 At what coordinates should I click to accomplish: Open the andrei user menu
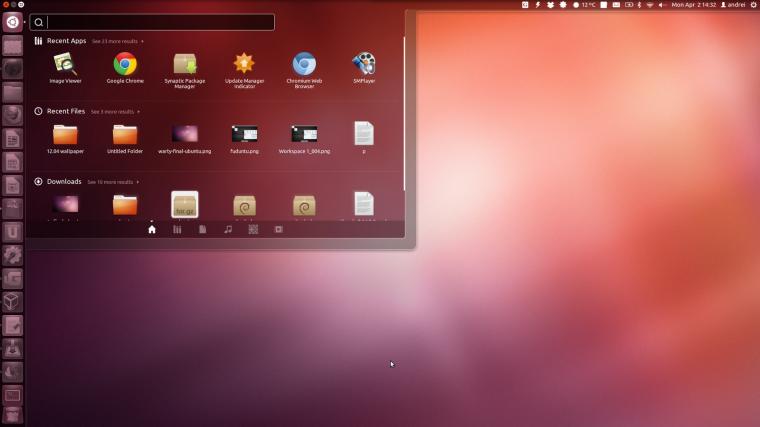point(733,5)
